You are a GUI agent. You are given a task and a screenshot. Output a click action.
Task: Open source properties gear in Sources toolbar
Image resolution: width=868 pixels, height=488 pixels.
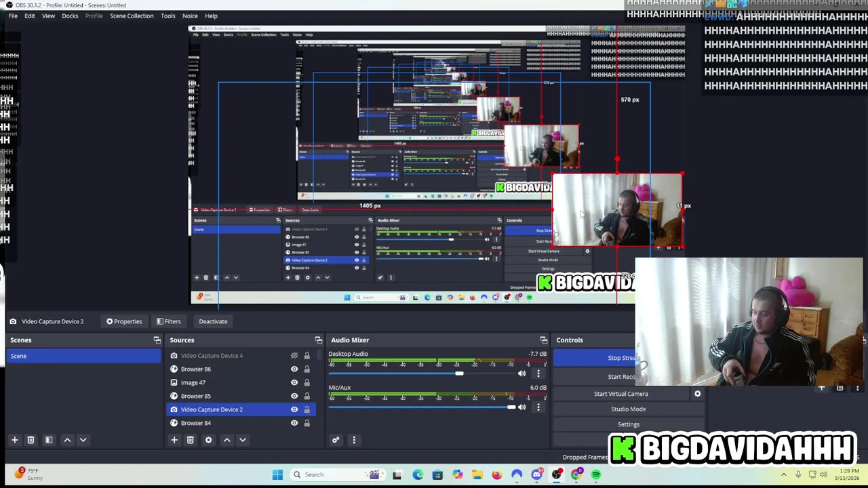(208, 440)
